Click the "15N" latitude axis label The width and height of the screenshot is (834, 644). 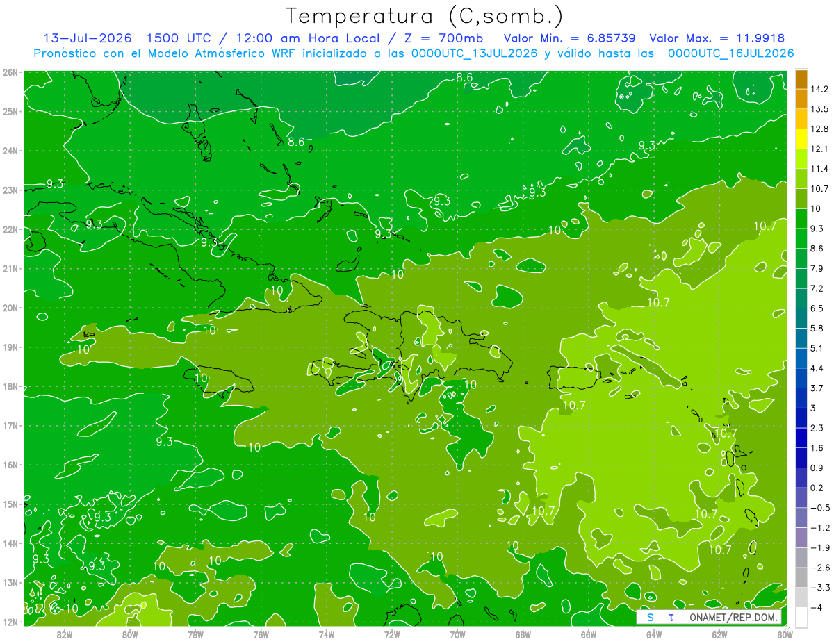click(10, 504)
